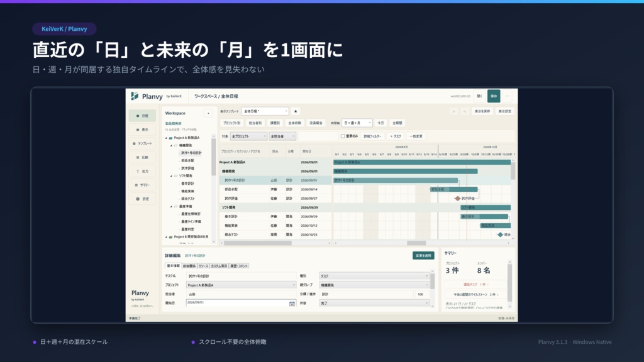Switch to the リソース tab

[203, 266]
